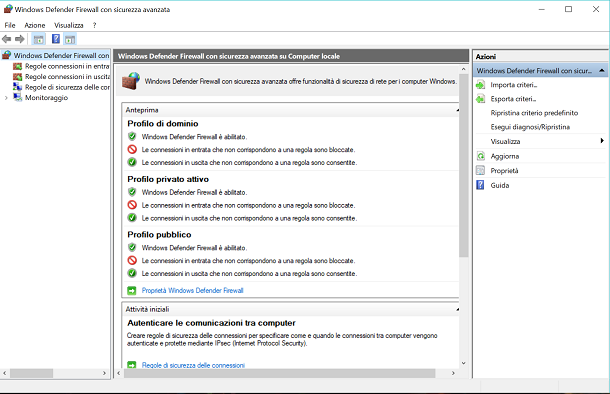Viewport: 610px width, 394px height.
Task: Click tree pane horizontal scroll right arrow
Action: click(x=104, y=373)
